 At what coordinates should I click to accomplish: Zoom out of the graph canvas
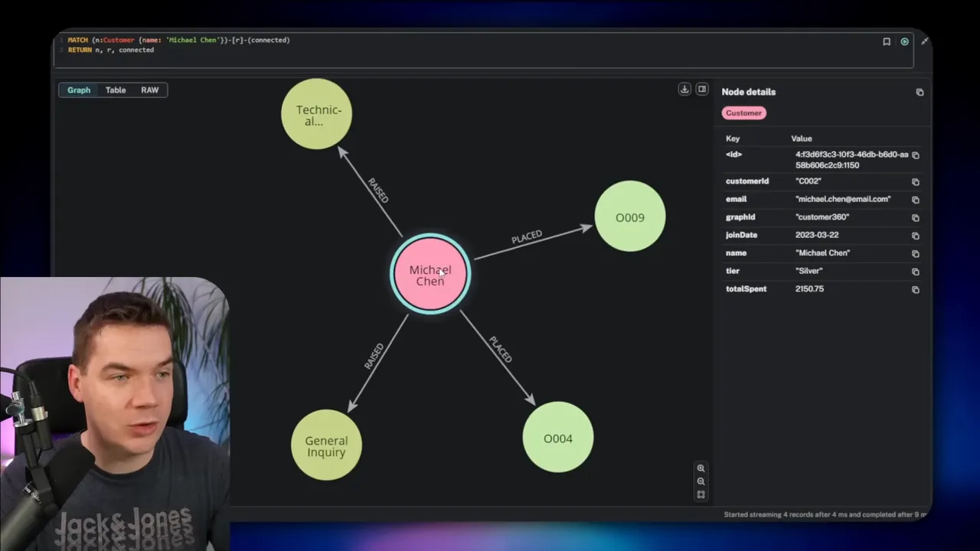pyautogui.click(x=701, y=481)
